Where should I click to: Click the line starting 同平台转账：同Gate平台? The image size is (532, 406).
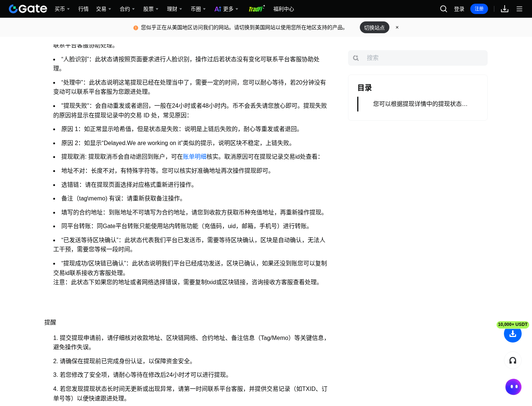click(187, 226)
